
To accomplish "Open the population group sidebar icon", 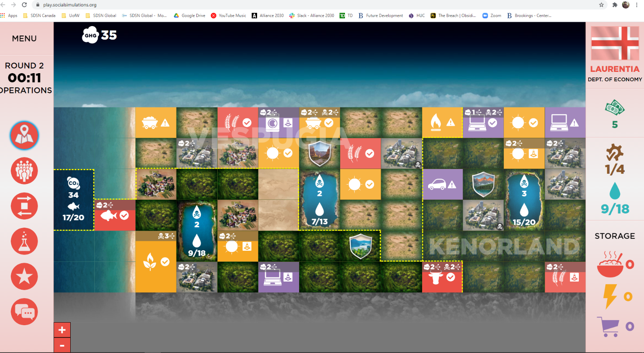I will [24, 171].
